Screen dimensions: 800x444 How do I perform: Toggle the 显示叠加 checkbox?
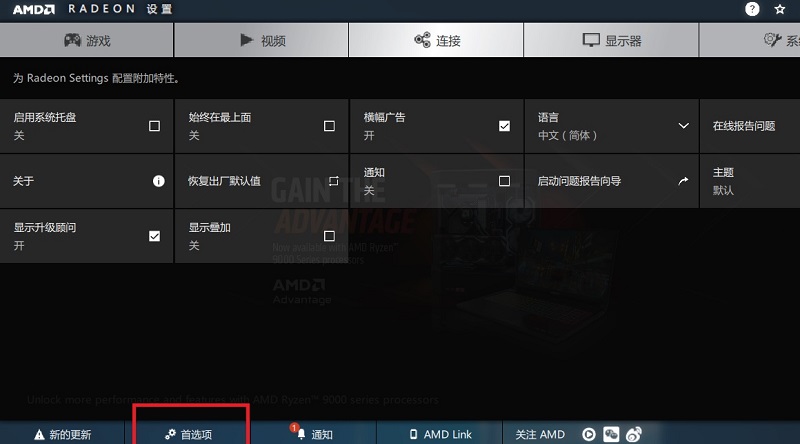point(329,236)
